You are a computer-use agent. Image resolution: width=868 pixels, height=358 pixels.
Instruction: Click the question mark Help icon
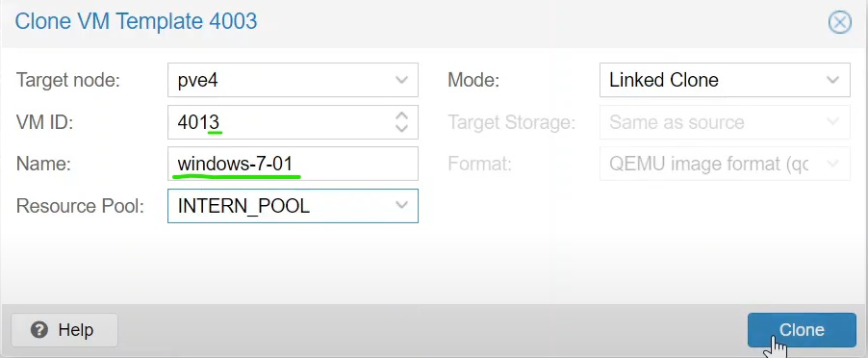(39, 330)
